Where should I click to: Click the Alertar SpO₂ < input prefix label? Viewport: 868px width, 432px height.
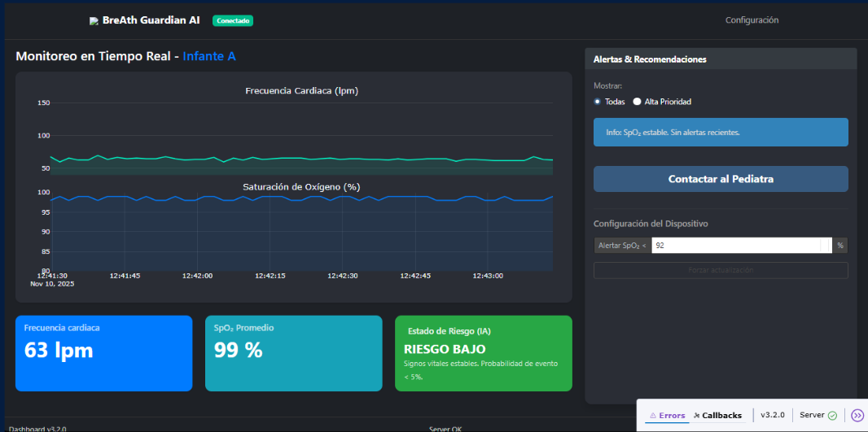[x=623, y=246]
